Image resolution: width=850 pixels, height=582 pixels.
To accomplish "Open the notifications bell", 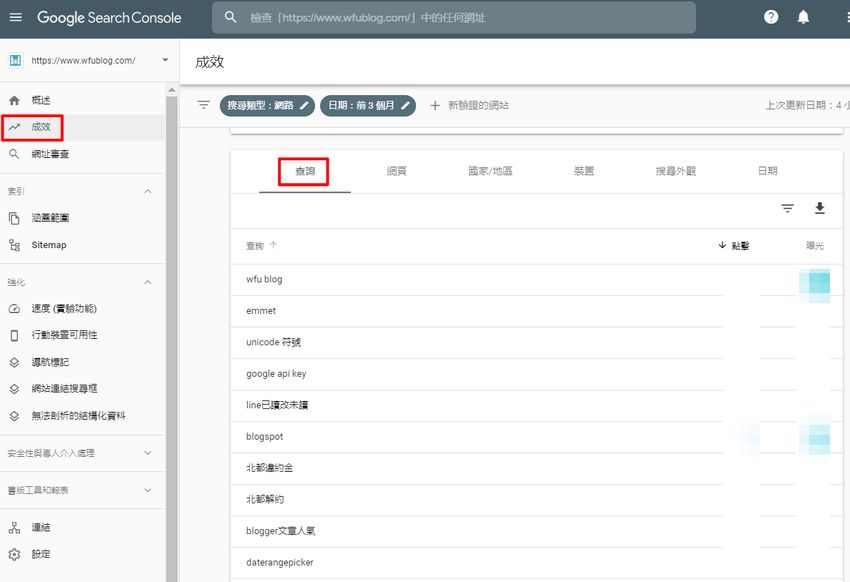I will pyautogui.click(x=803, y=17).
